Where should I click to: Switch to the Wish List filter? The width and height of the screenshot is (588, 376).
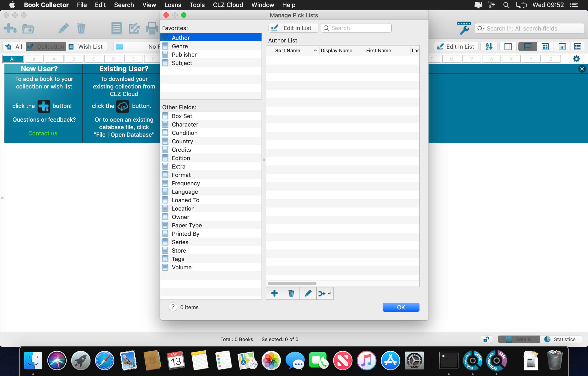[86, 46]
